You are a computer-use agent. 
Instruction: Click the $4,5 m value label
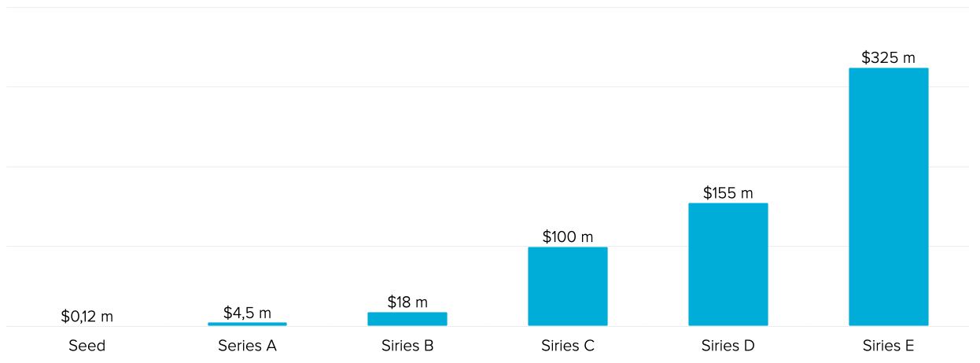[x=247, y=313]
